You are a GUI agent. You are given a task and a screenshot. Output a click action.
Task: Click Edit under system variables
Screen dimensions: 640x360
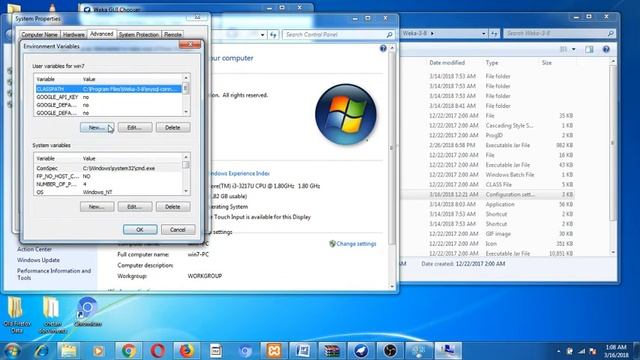[x=135, y=207]
